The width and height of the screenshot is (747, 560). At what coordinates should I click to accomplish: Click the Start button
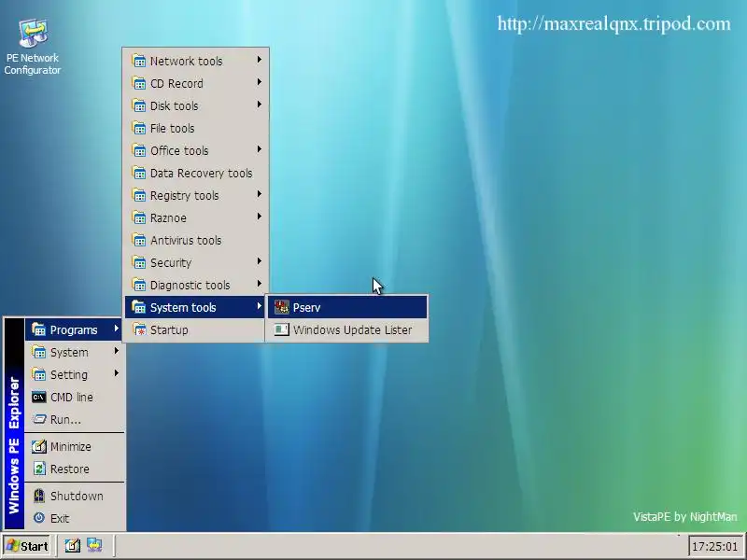tap(27, 546)
